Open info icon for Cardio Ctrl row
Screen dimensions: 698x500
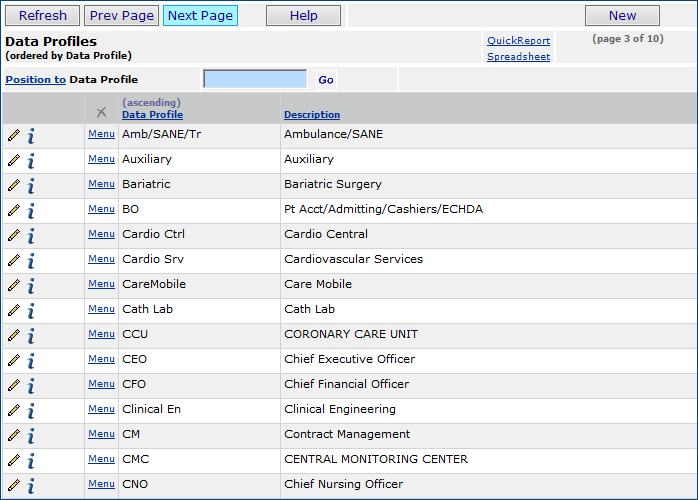point(31,235)
